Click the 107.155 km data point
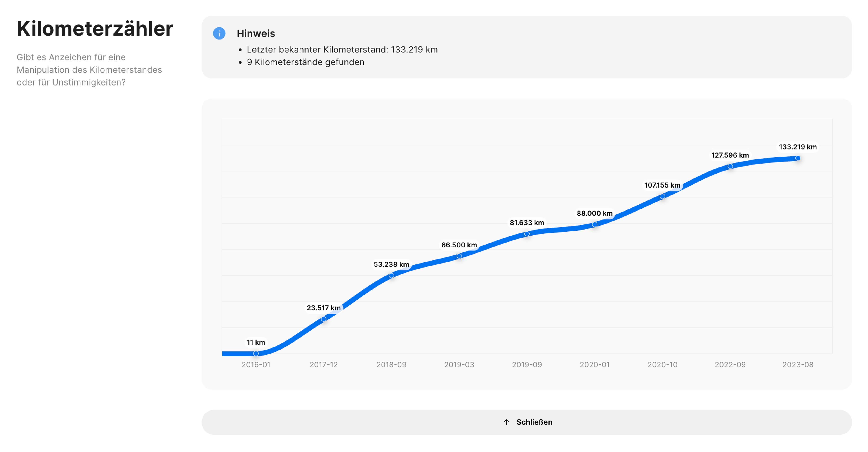The width and height of the screenshot is (868, 452). pos(663,196)
